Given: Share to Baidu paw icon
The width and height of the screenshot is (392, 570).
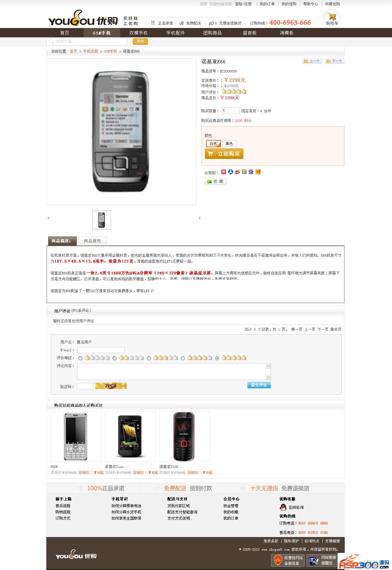Looking at the screenshot, I should (251, 172).
